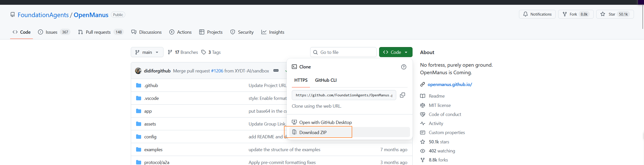Expand commit message ellipsis button

(276, 71)
